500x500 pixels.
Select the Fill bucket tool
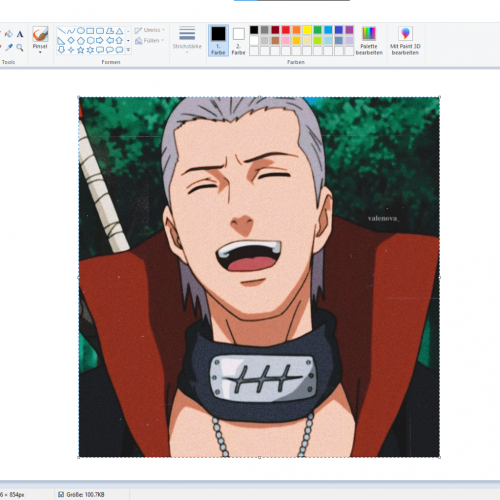click(9, 34)
